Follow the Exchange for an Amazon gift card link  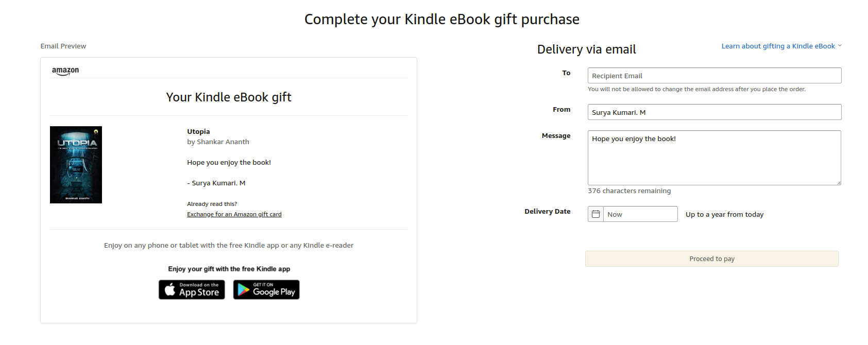click(x=234, y=214)
